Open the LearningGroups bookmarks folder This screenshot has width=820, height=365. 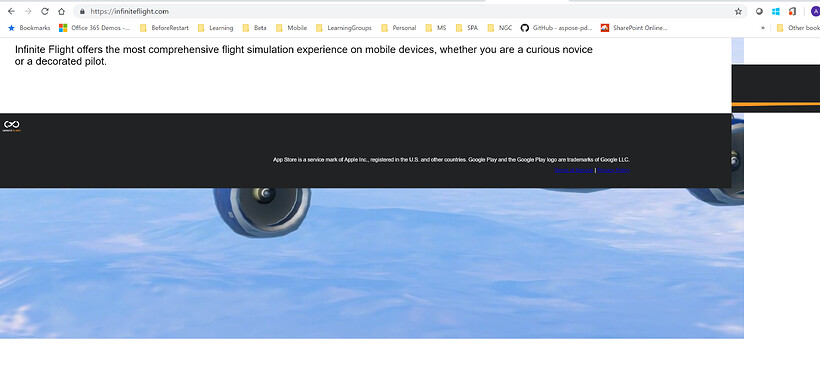pos(344,28)
